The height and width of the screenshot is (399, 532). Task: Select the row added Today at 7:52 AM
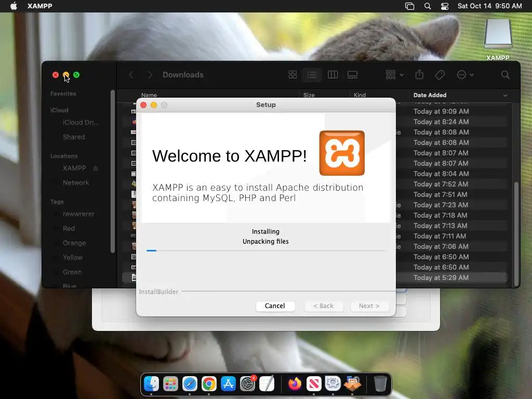(441, 184)
